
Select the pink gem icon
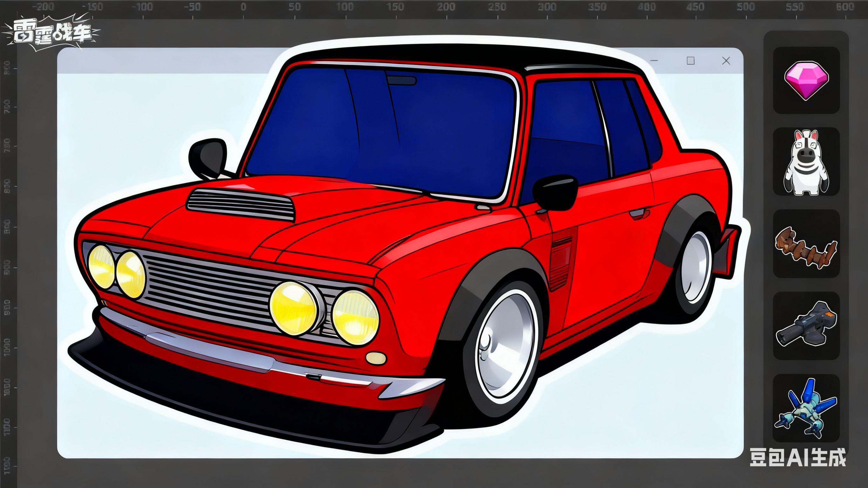806,80
